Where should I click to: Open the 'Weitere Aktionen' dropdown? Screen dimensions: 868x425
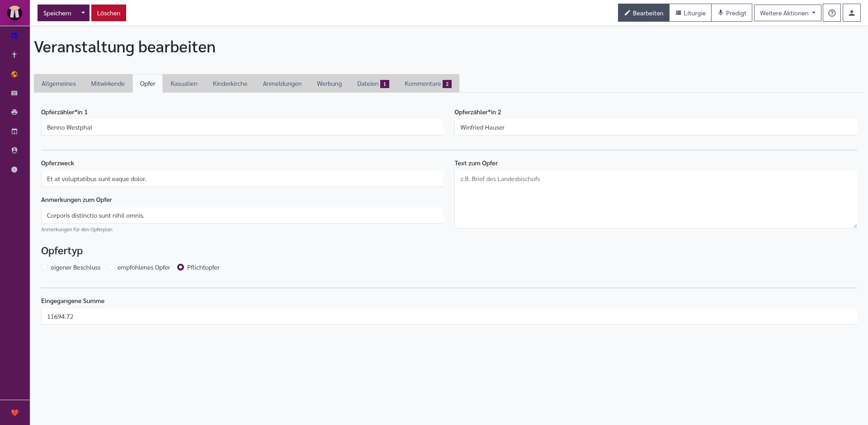788,13
